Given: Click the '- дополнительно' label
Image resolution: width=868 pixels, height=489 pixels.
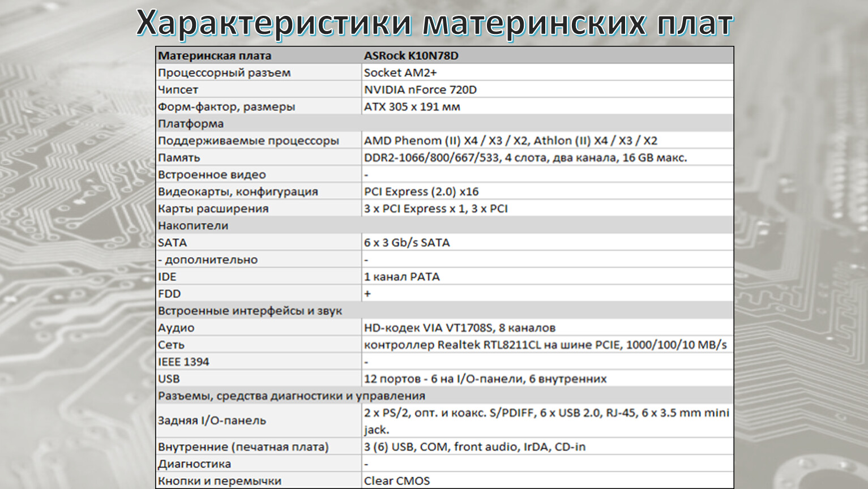Looking at the screenshot, I should [208, 259].
